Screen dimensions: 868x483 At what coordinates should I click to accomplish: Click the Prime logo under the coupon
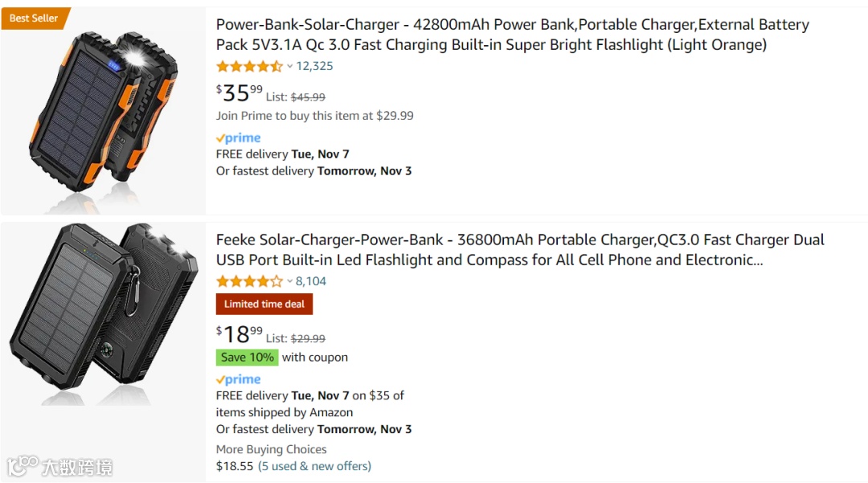pyautogui.click(x=239, y=379)
